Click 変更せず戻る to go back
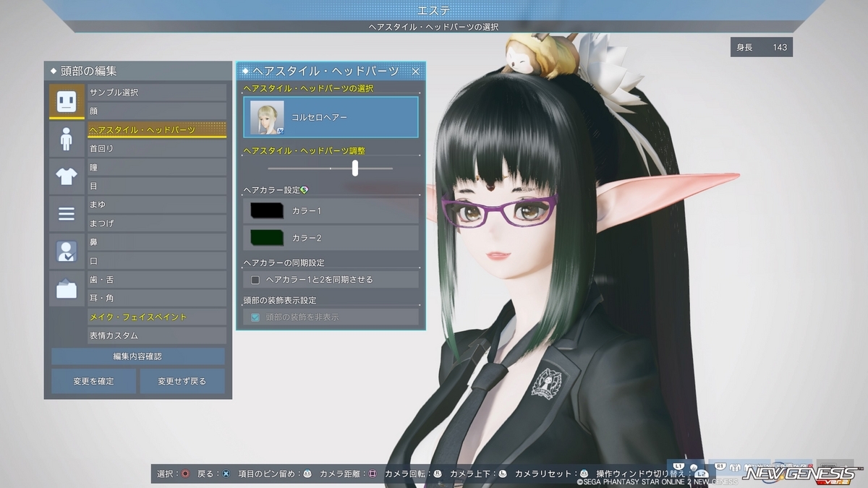This screenshot has height=488, width=868. pos(182,381)
